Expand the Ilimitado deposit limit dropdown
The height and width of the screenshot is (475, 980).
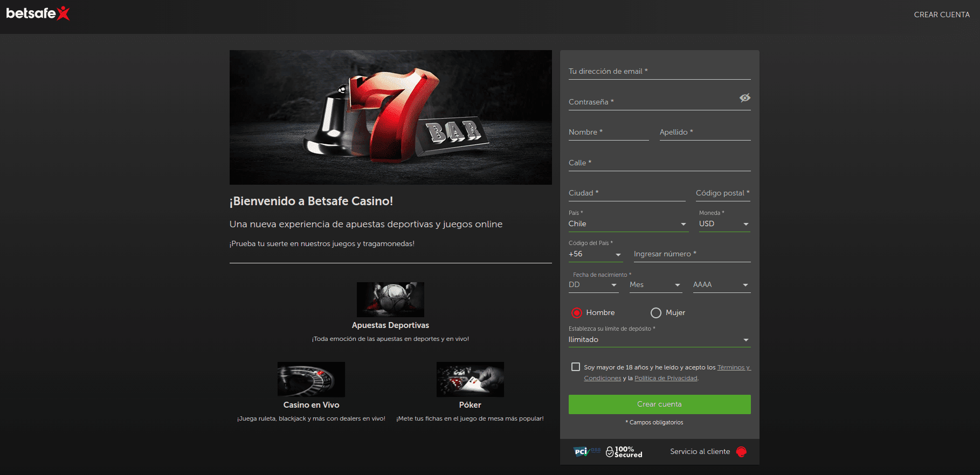tap(660, 340)
